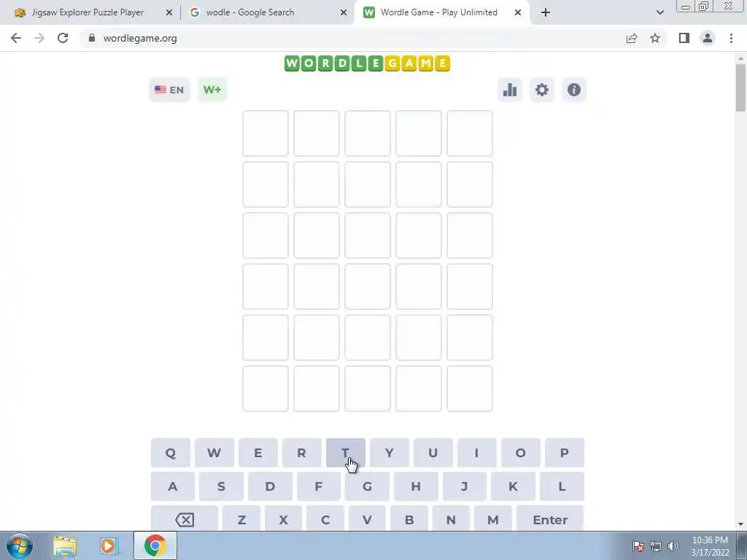Tap the O key on virtual keyboard
Image resolution: width=747 pixels, height=560 pixels.
(x=521, y=453)
